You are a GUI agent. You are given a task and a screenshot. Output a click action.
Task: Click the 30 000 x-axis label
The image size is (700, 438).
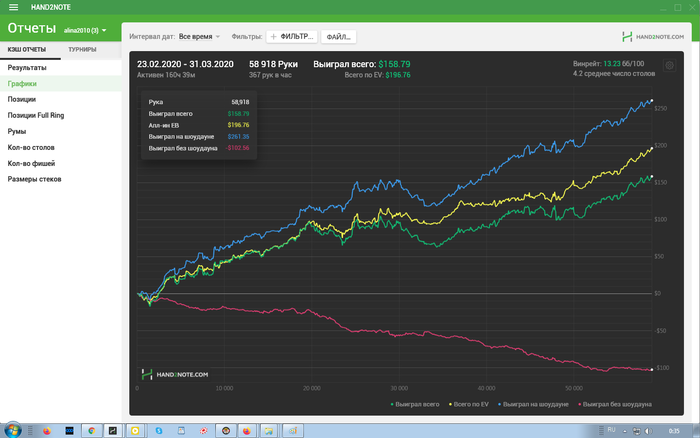(x=399, y=388)
